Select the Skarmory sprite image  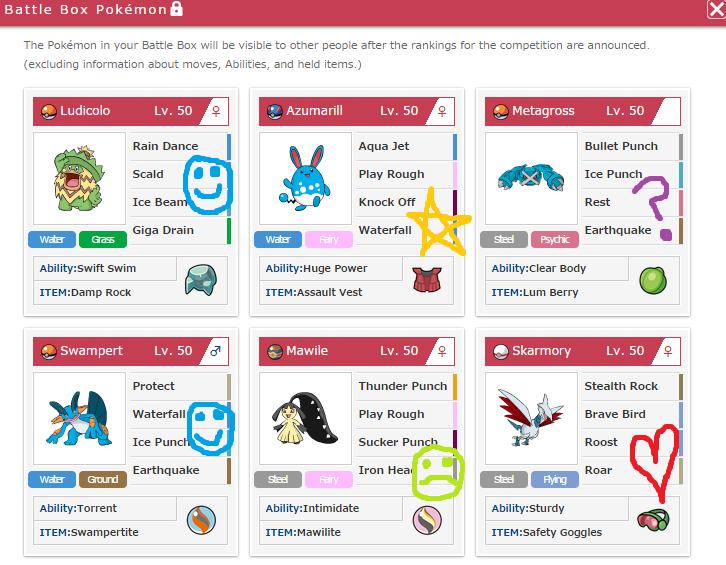coord(531,418)
